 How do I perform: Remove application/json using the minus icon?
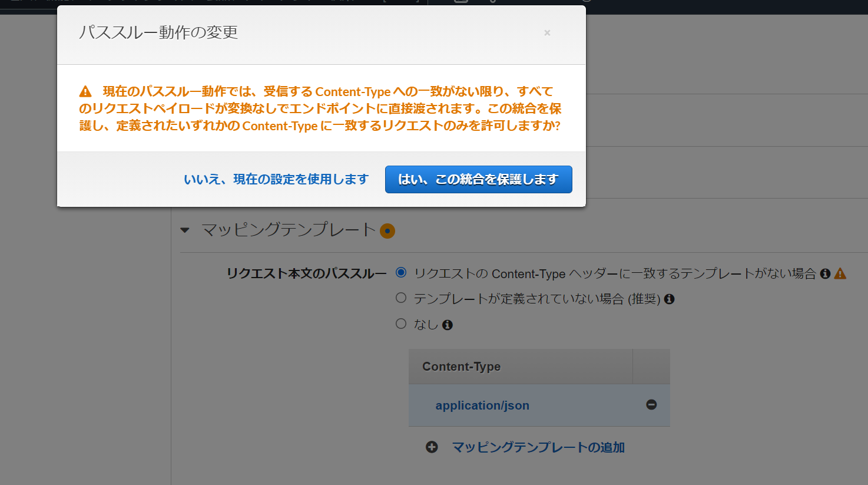click(x=651, y=405)
